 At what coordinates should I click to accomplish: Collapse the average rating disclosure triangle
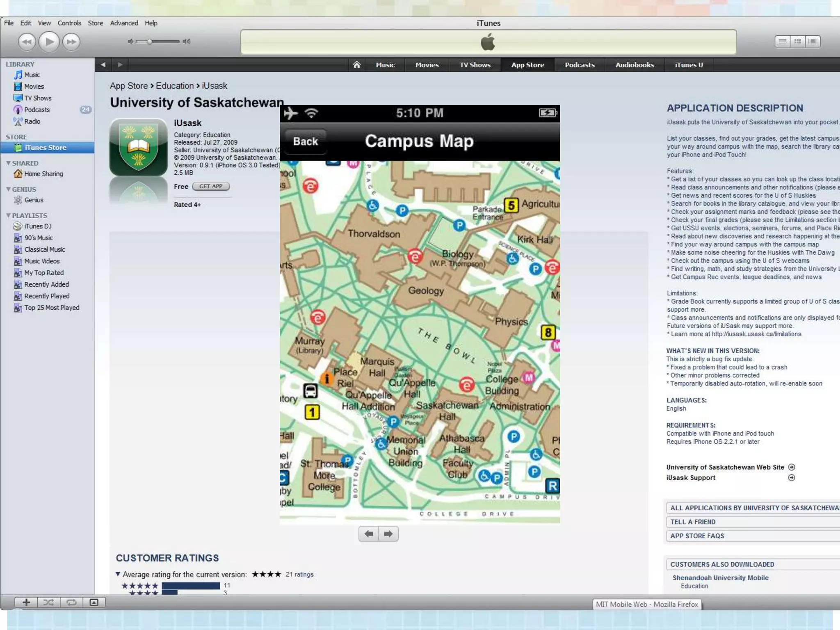(x=118, y=574)
